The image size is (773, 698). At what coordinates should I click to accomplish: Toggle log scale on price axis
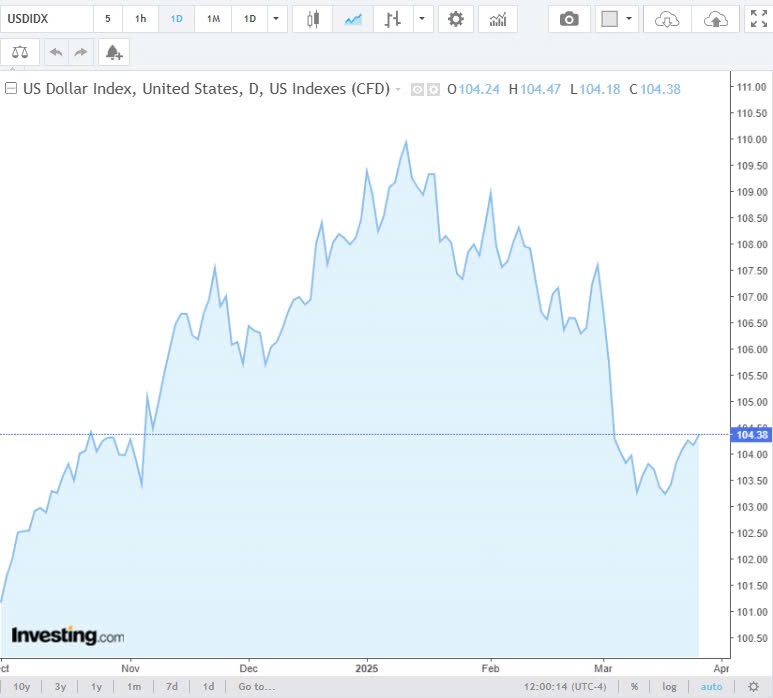pos(669,686)
